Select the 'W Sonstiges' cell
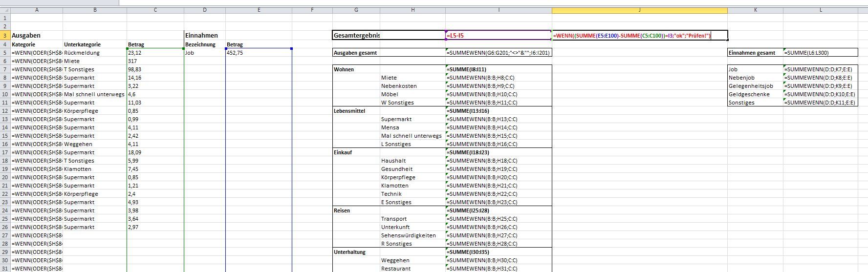This screenshot has height=272, width=868. pos(412,103)
